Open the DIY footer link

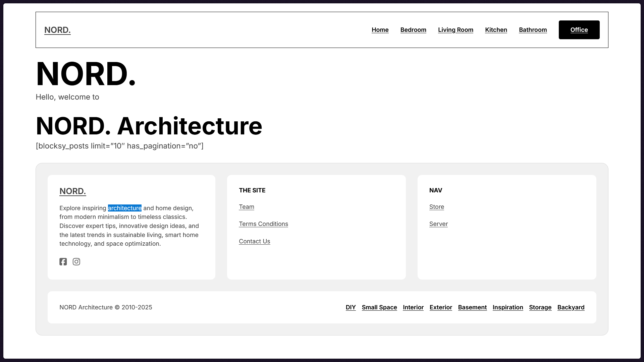[351, 307]
